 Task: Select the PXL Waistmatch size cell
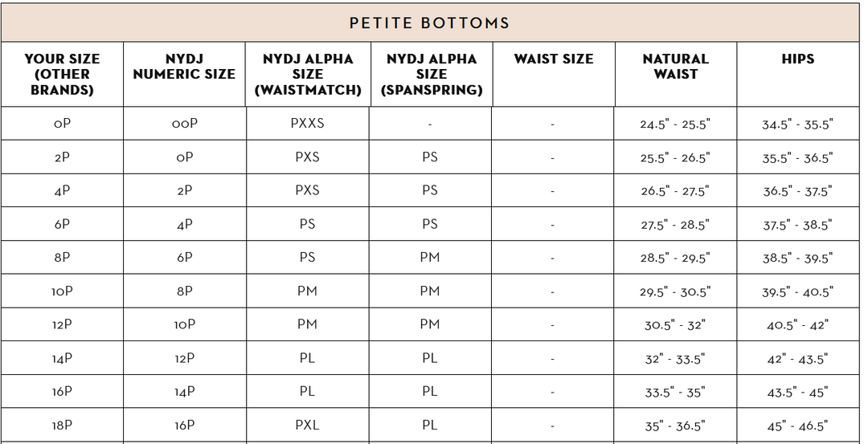tap(307, 425)
